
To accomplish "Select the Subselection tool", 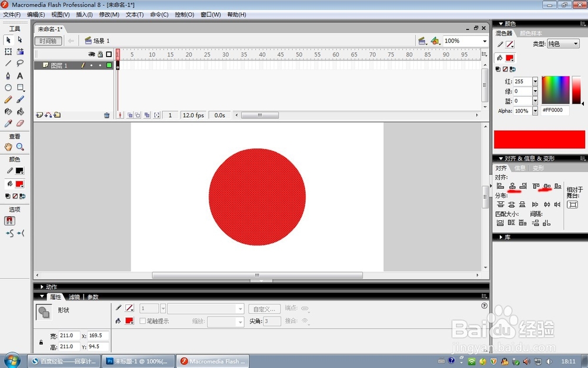I will [x=20, y=40].
